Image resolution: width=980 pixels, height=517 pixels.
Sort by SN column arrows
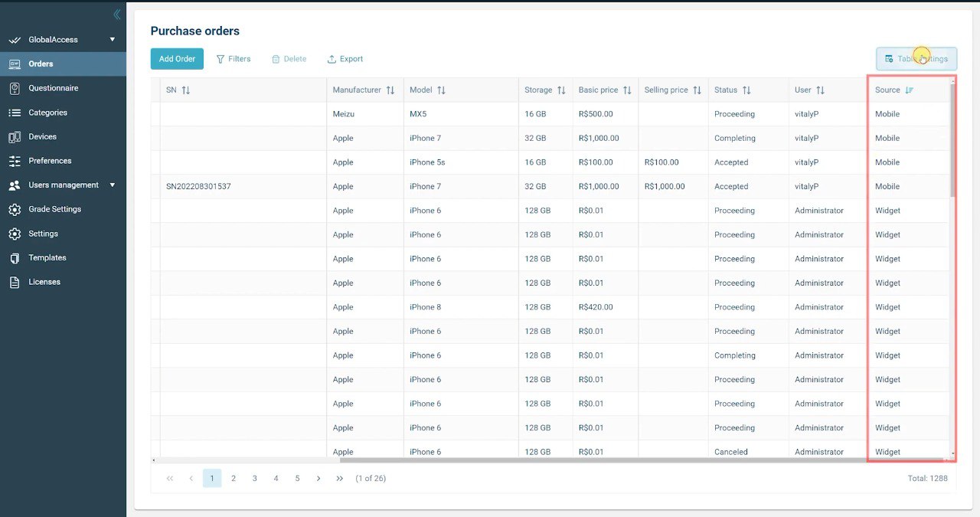(185, 90)
